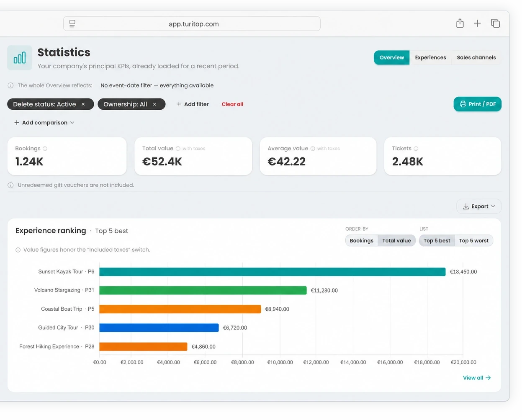Image resolution: width=522 pixels, height=420 pixels.
Task: Click the label Forest Hiking Experience · P28
Action: pyautogui.click(x=57, y=347)
